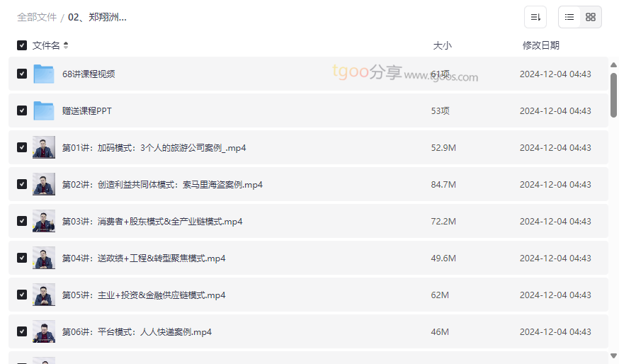Click the scrollbar up arrow
619x364 pixels.
[x=613, y=64]
